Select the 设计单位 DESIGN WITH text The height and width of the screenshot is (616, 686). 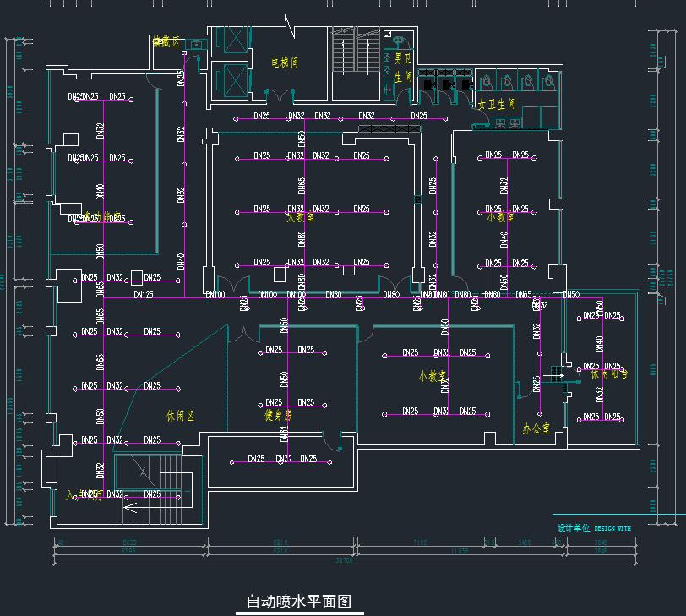593,528
